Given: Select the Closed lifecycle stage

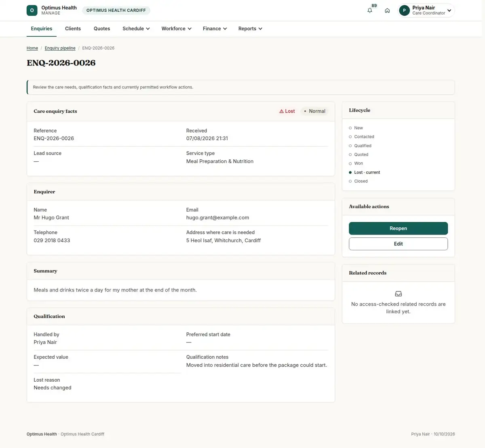Looking at the screenshot, I should coord(358,181).
